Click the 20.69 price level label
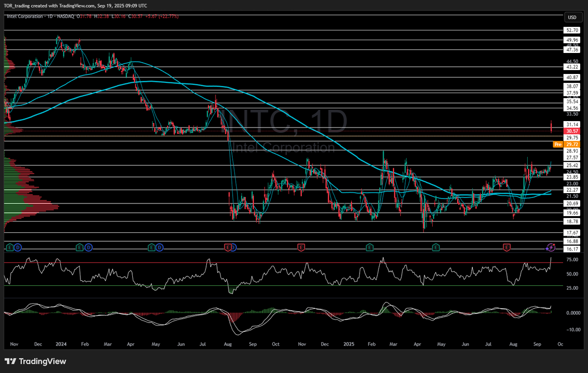The width and height of the screenshot is (588, 373). 572,203
